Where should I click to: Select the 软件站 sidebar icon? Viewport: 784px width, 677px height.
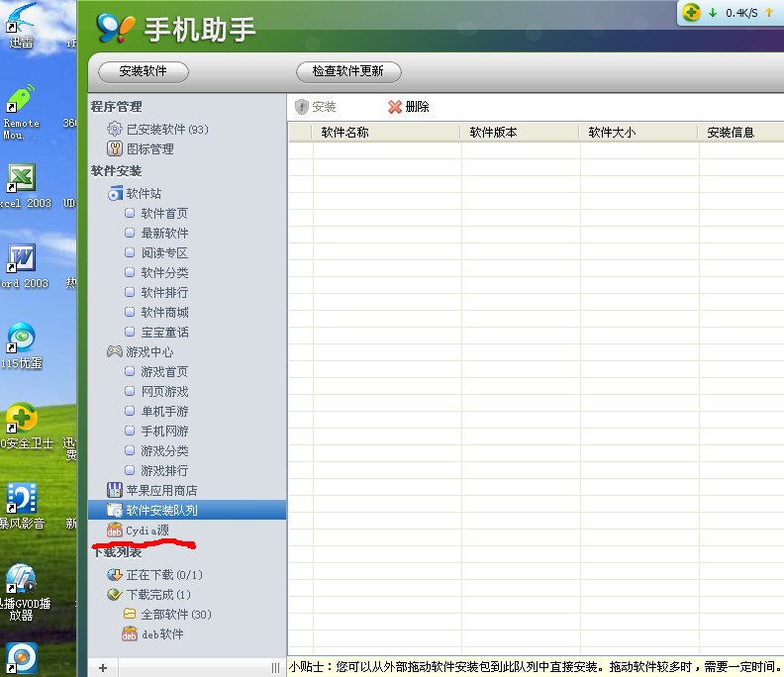click(x=115, y=193)
